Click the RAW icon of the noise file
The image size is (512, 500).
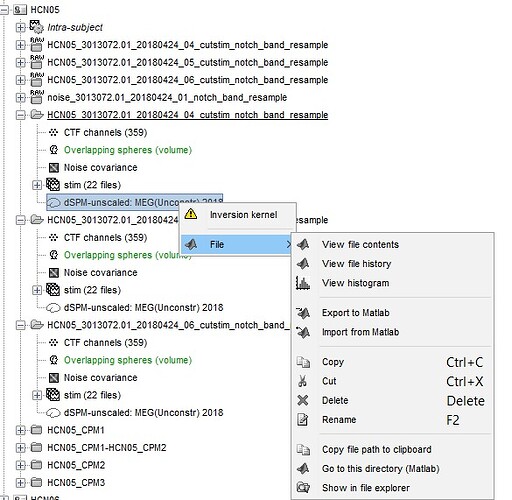(36, 97)
